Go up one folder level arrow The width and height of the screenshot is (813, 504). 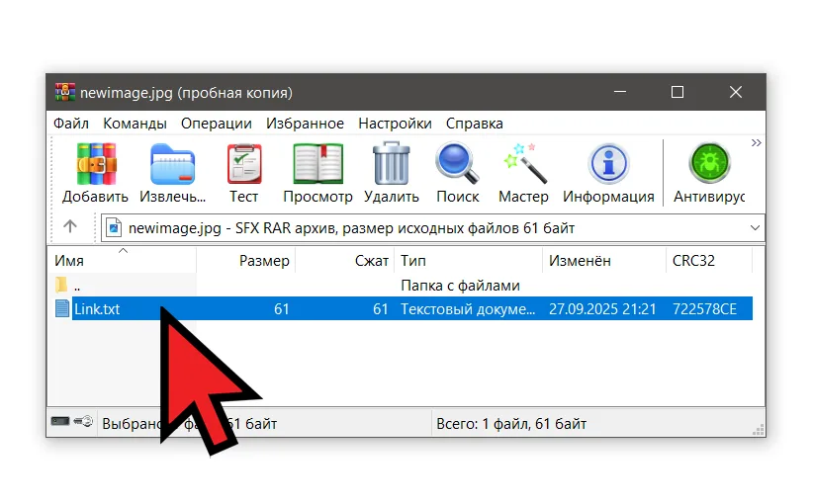[x=70, y=227]
